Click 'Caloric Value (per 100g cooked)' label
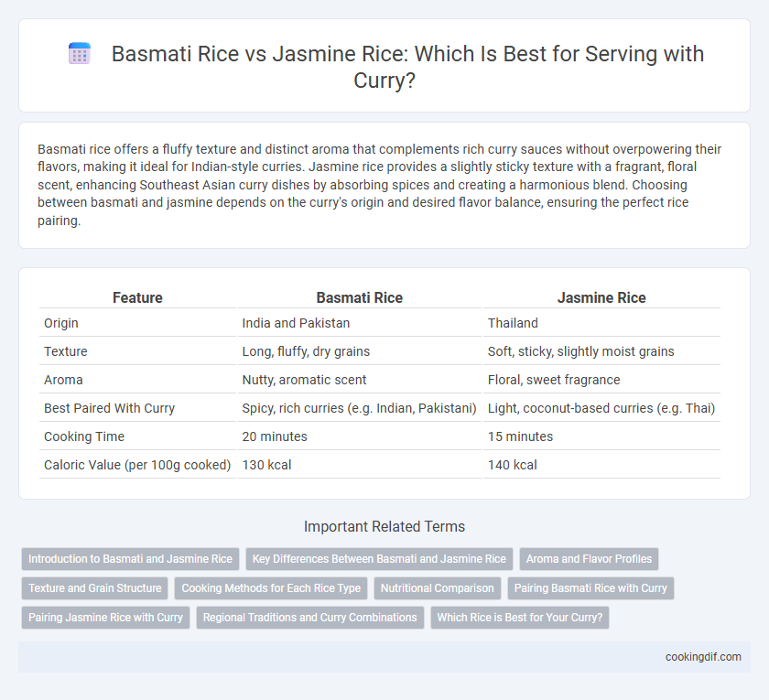This screenshot has height=700, width=769. point(137,465)
